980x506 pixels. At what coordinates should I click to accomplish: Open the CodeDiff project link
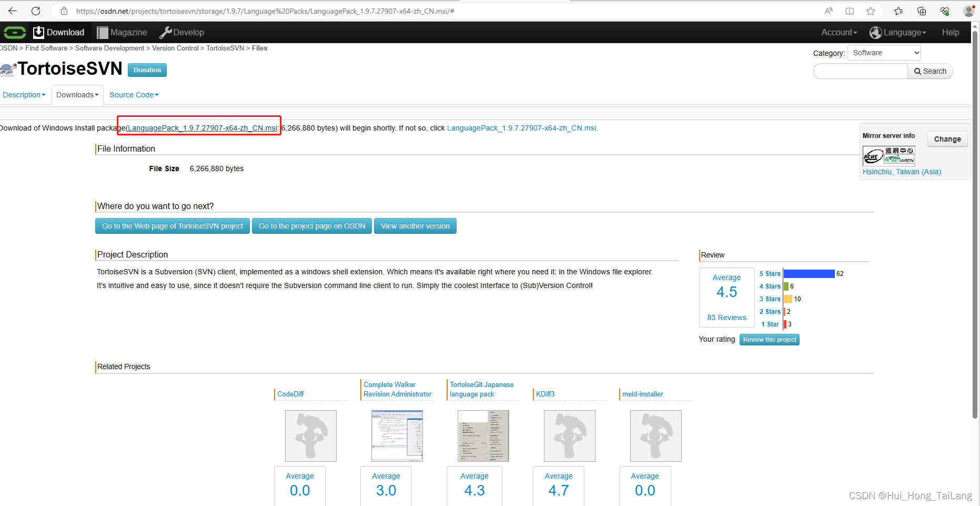tap(290, 394)
